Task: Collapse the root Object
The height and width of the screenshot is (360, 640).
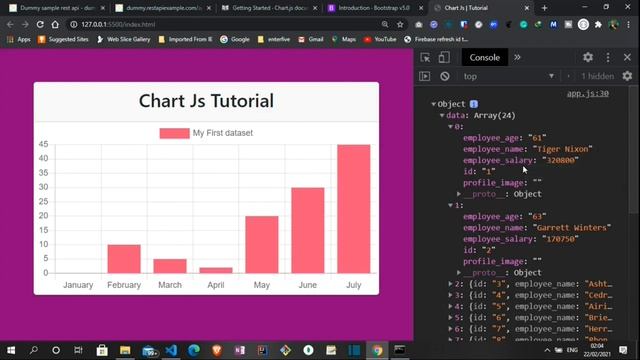Action: tap(433, 104)
